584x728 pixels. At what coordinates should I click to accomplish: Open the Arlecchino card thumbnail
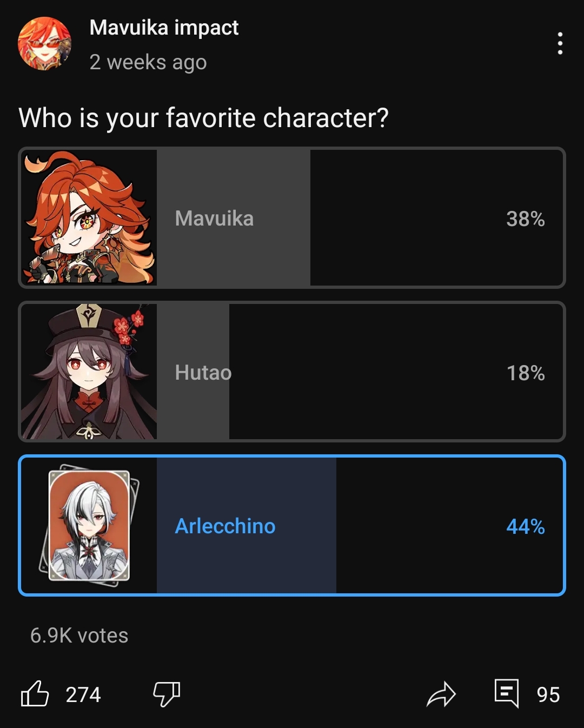[89, 525]
